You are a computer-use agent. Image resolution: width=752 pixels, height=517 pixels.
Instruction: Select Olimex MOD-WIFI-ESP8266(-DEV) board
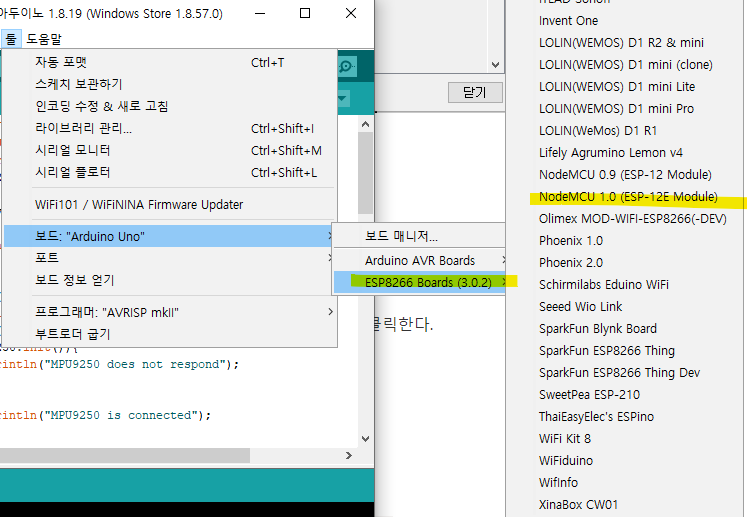(625, 219)
